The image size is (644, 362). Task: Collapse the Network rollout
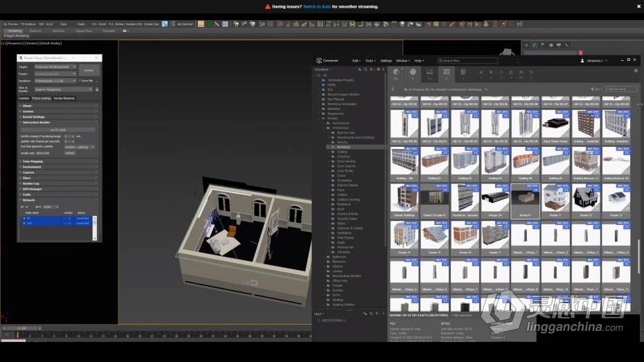coord(58,200)
